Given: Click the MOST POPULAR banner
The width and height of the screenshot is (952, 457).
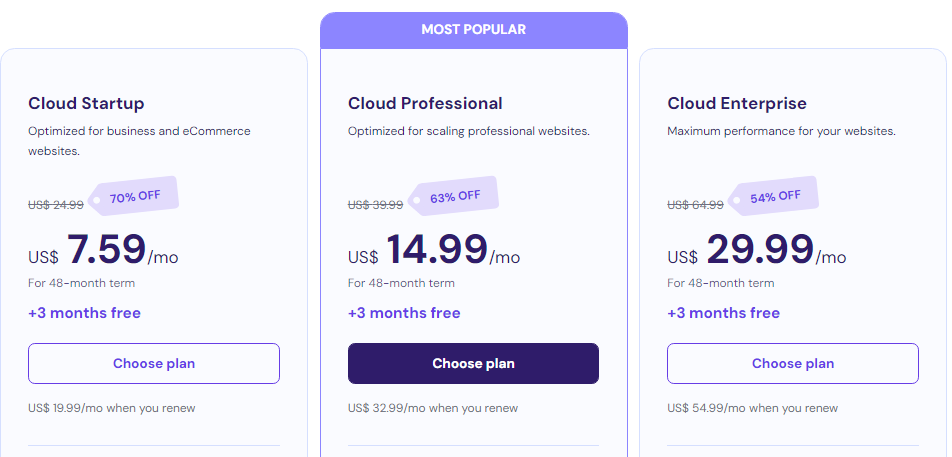Looking at the screenshot, I should 473,30.
